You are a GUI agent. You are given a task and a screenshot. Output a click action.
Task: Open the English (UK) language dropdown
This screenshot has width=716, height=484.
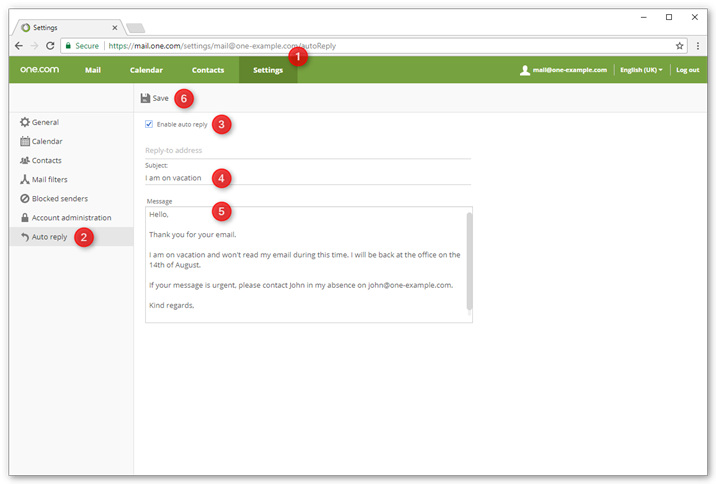[x=641, y=70]
